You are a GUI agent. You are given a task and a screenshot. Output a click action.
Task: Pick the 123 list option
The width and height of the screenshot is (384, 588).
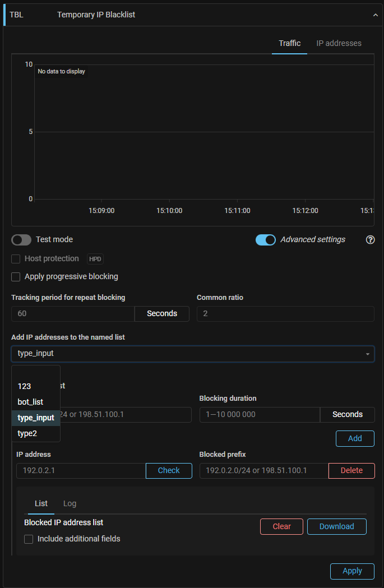(24, 386)
